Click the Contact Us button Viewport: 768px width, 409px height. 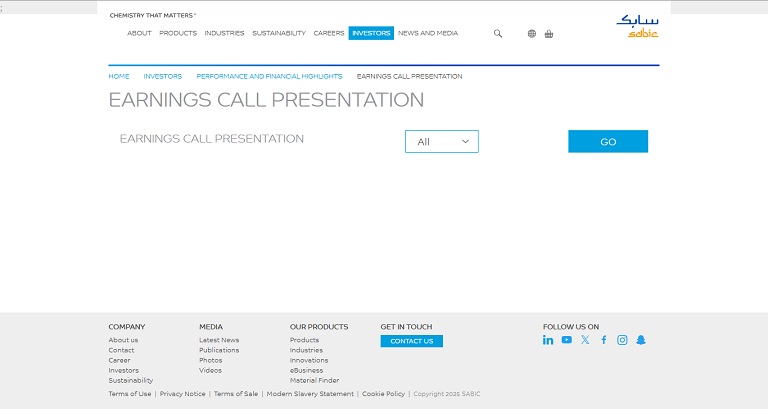(x=411, y=341)
